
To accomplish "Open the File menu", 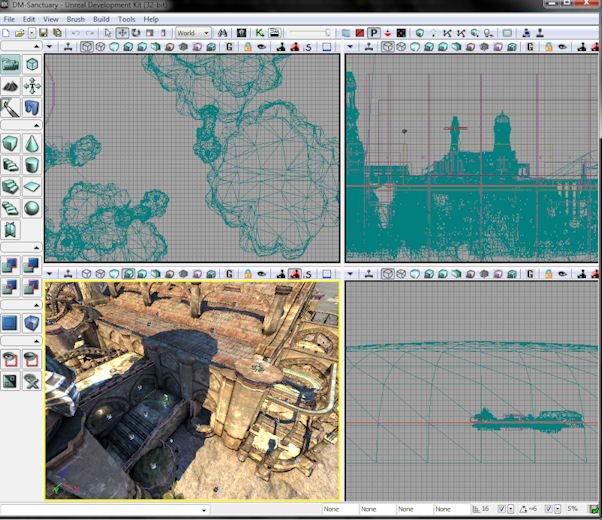I will tap(9, 19).
